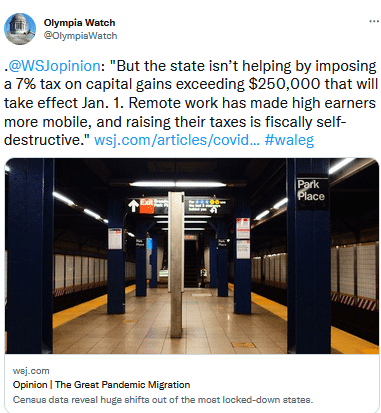The width and height of the screenshot is (381, 413).
Task: Select the #waleg hashtag
Action: 289,140
